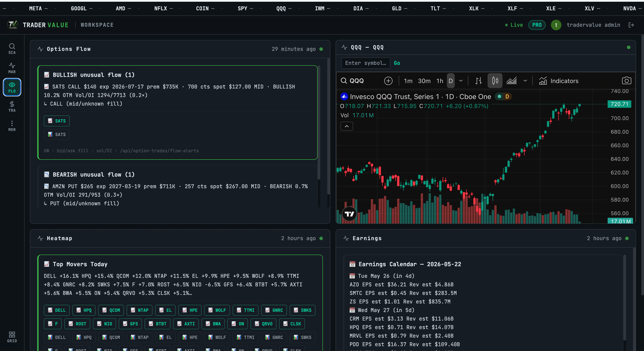Image resolution: width=644 pixels, height=351 pixels.
Task: Open the GRID layout icon
Action: pos(12,337)
